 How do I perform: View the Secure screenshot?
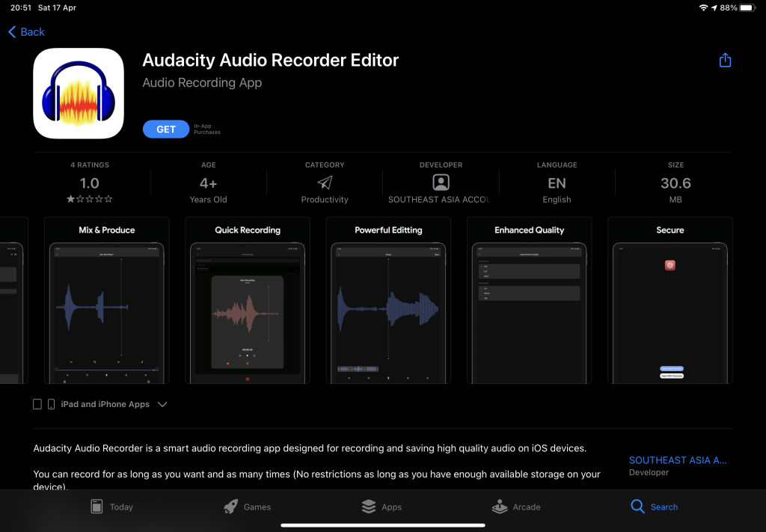(670, 301)
